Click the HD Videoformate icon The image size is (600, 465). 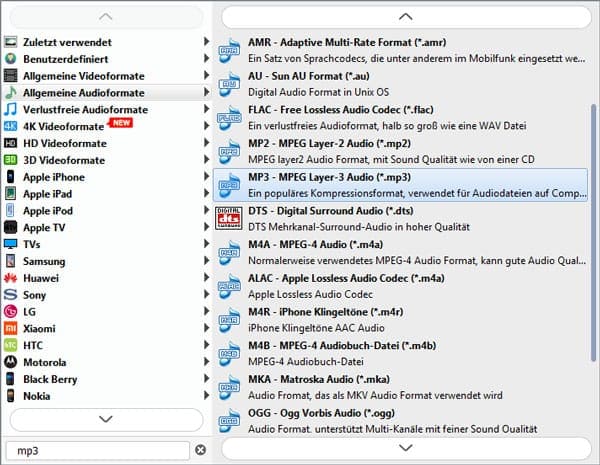pos(10,143)
